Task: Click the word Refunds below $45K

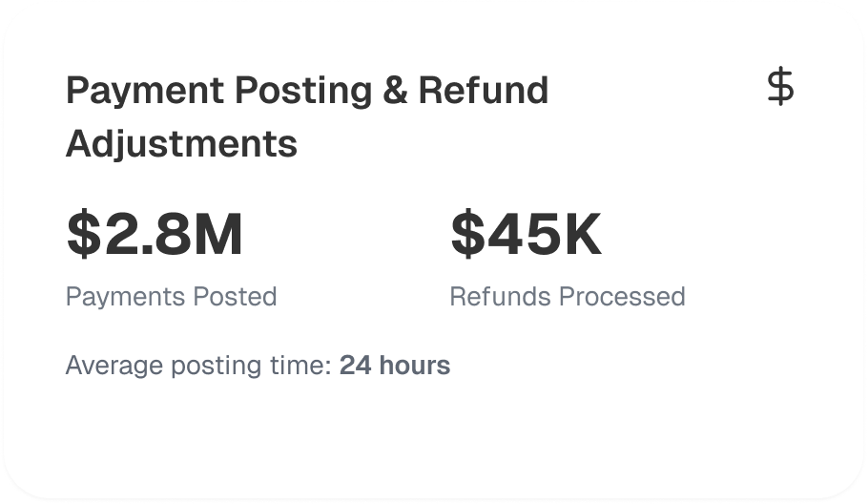Action: [x=500, y=296]
